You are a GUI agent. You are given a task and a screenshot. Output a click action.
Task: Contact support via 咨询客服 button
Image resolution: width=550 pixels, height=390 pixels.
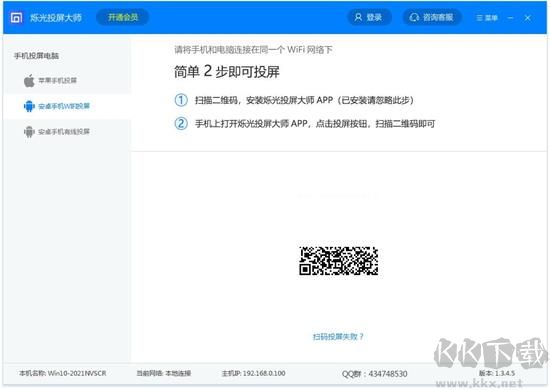coord(432,18)
